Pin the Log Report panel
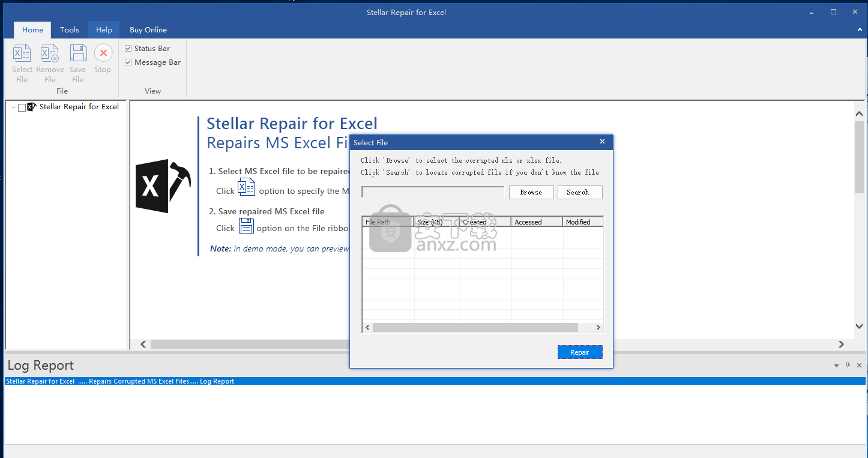This screenshot has height=458, width=868. click(848, 365)
